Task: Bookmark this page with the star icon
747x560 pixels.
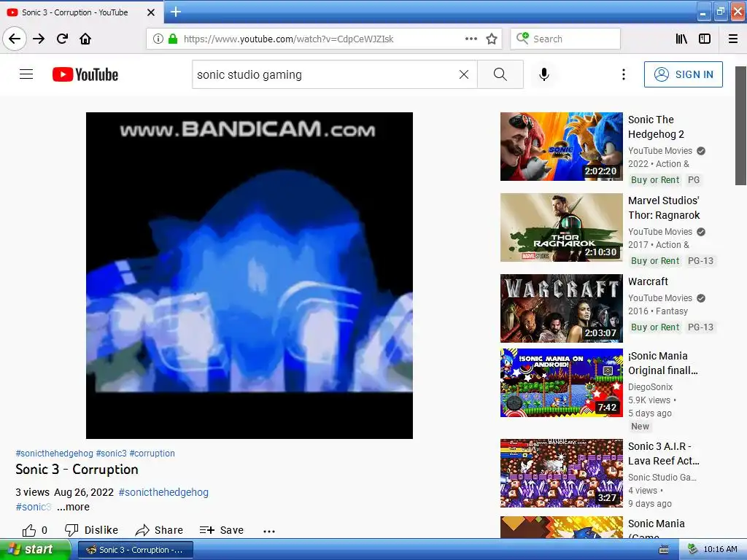Action: click(x=492, y=39)
